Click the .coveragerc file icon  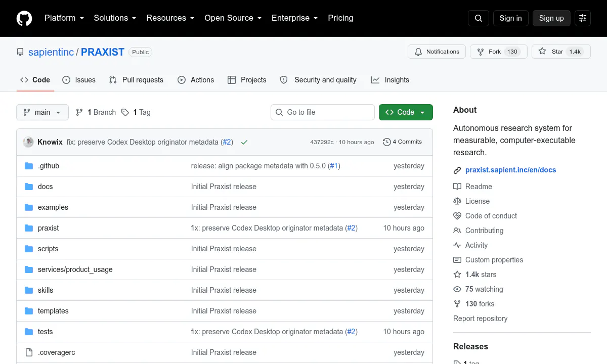click(x=29, y=352)
